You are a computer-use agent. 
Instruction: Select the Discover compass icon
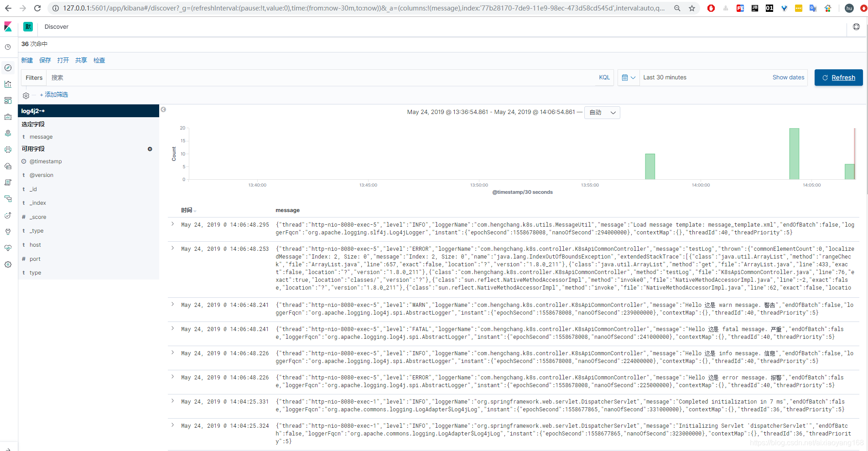pyautogui.click(x=8, y=68)
